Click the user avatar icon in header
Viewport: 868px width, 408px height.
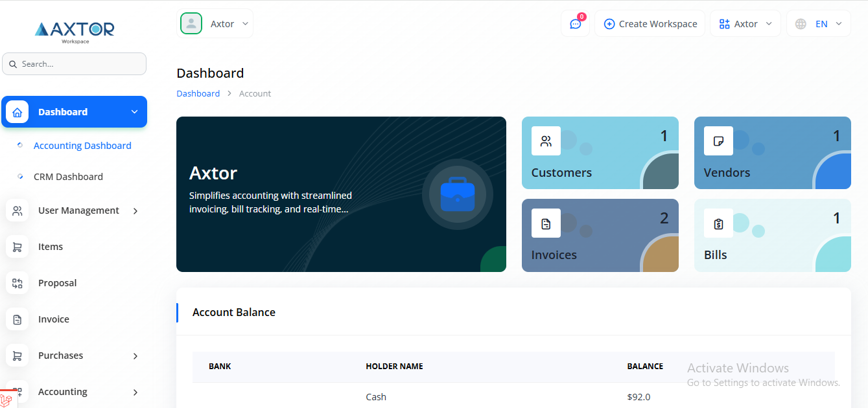[191, 24]
